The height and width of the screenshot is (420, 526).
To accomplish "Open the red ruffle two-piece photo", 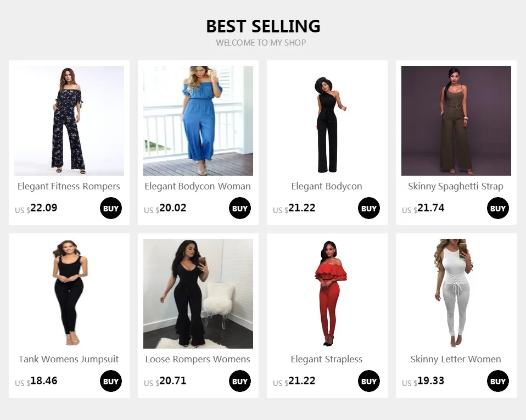I will click(327, 294).
